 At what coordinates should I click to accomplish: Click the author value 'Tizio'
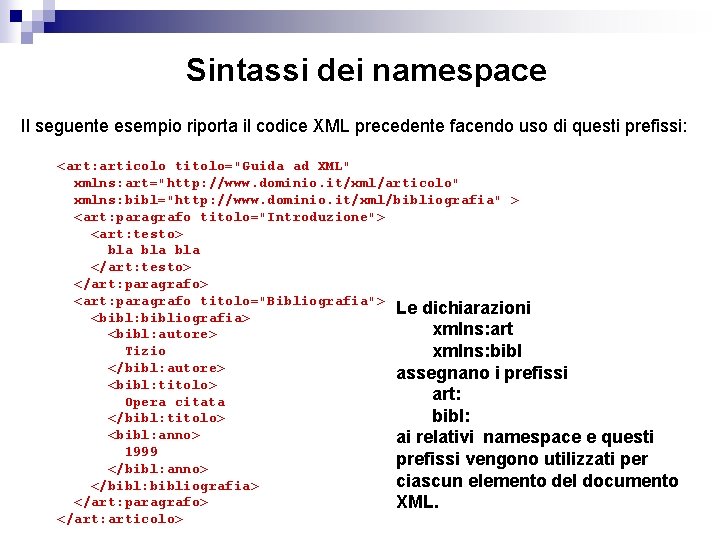145,351
